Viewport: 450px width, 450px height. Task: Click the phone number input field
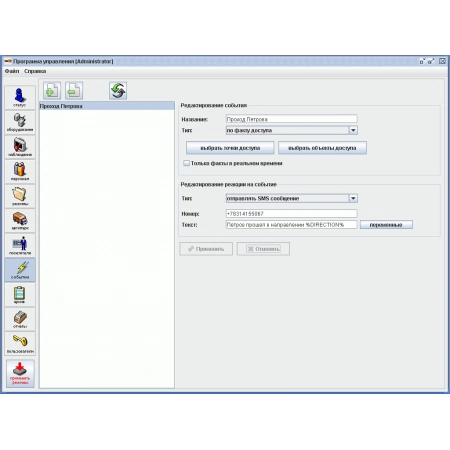291,214
